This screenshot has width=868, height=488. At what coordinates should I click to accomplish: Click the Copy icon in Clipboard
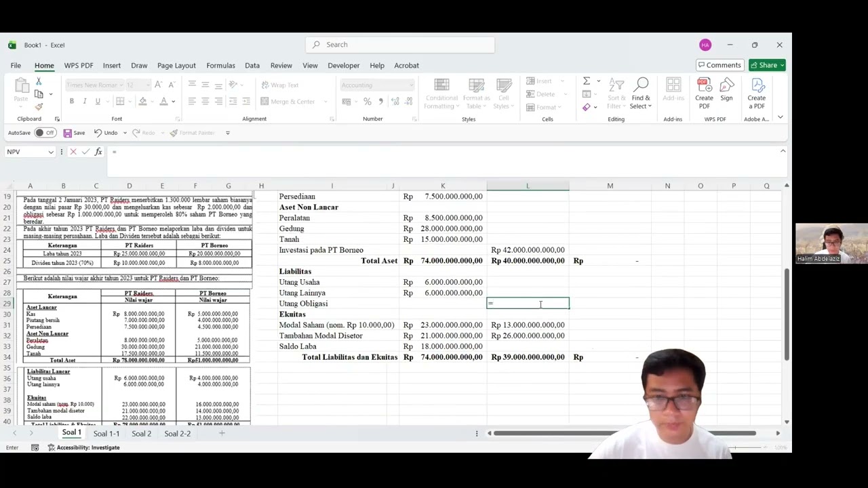(39, 94)
